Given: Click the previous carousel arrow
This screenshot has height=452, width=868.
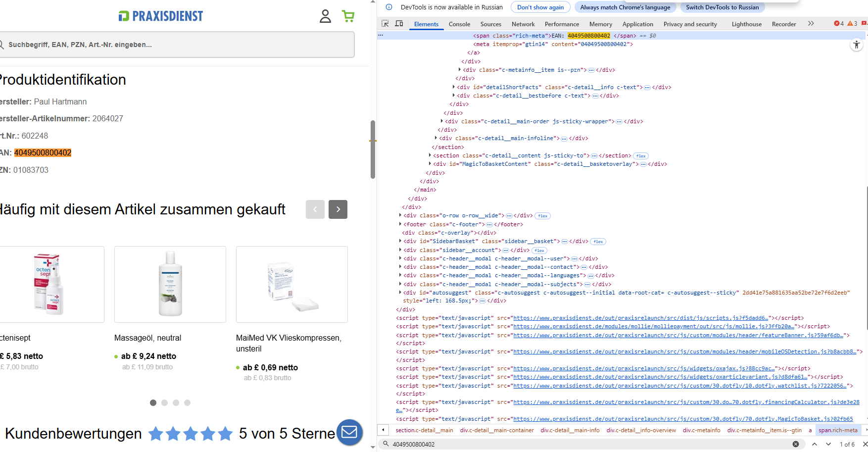Looking at the screenshot, I should (x=315, y=209).
